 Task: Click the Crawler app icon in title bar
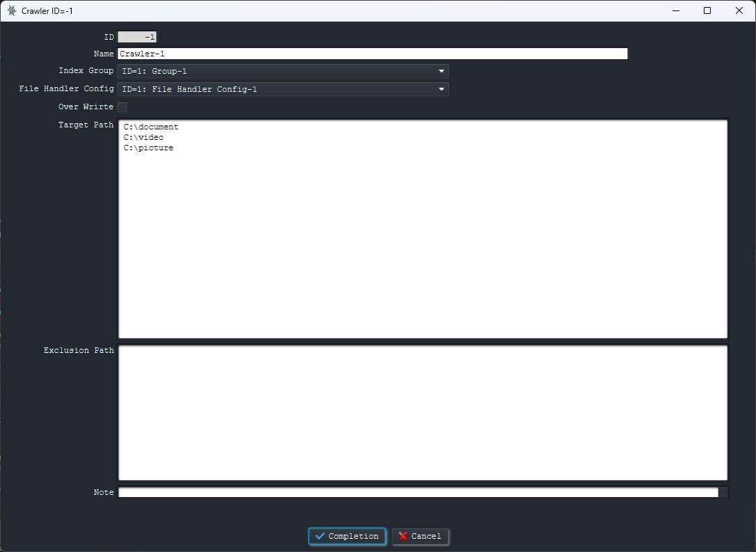pyautogui.click(x=11, y=11)
